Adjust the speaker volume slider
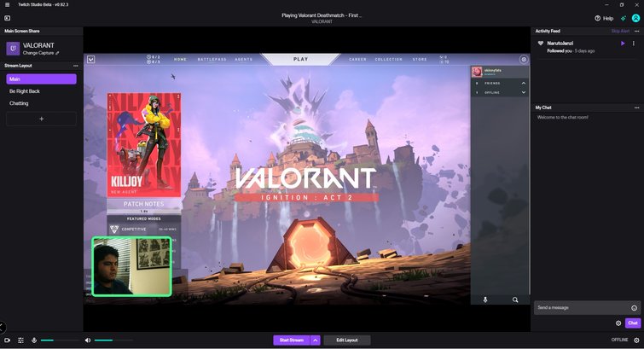The width and height of the screenshot is (644, 349). pos(113,340)
